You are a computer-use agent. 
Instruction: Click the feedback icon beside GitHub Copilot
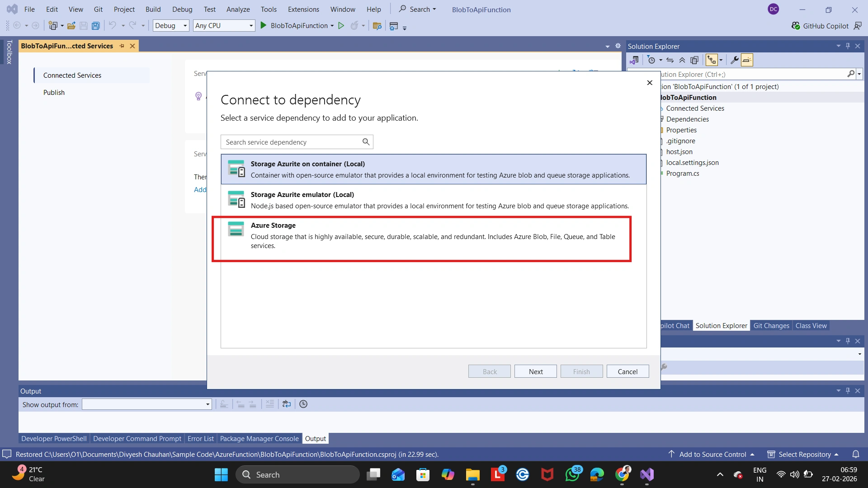(858, 26)
